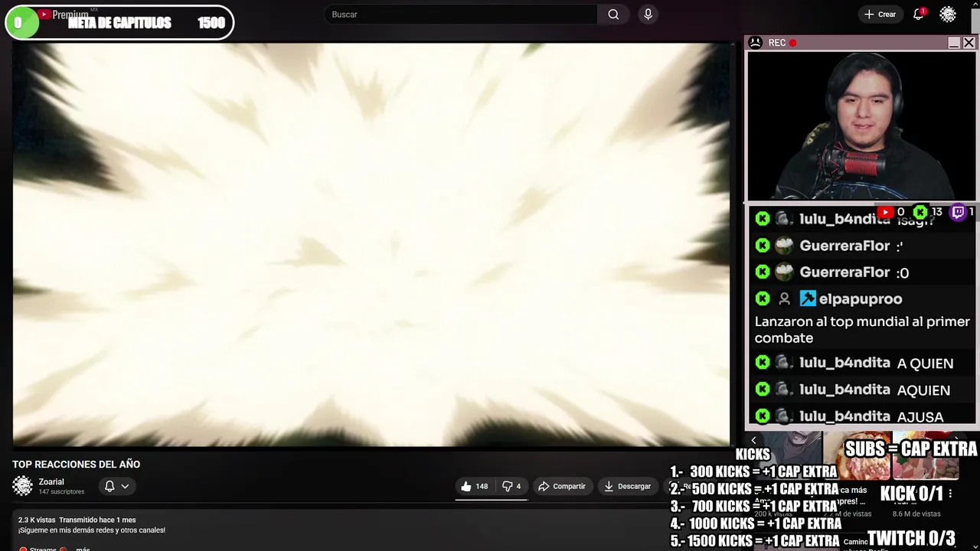Click '1500 KICKS = +1 CAP EXTRA' line
The width and height of the screenshot is (980, 551).
click(x=755, y=540)
